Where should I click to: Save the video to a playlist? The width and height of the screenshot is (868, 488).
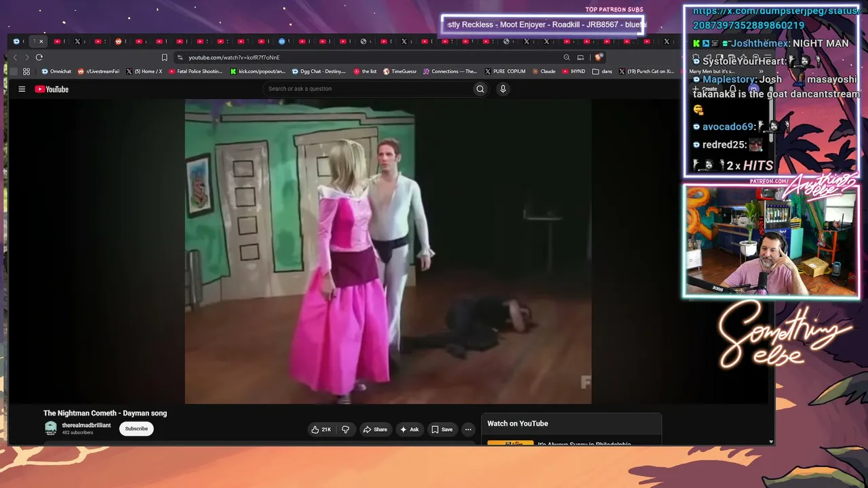[x=442, y=429]
